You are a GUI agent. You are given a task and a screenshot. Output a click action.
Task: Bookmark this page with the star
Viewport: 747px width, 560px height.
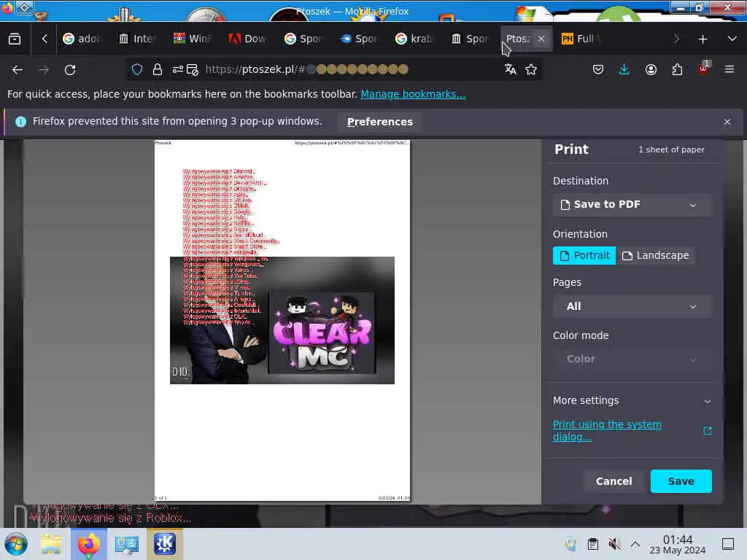531,69
